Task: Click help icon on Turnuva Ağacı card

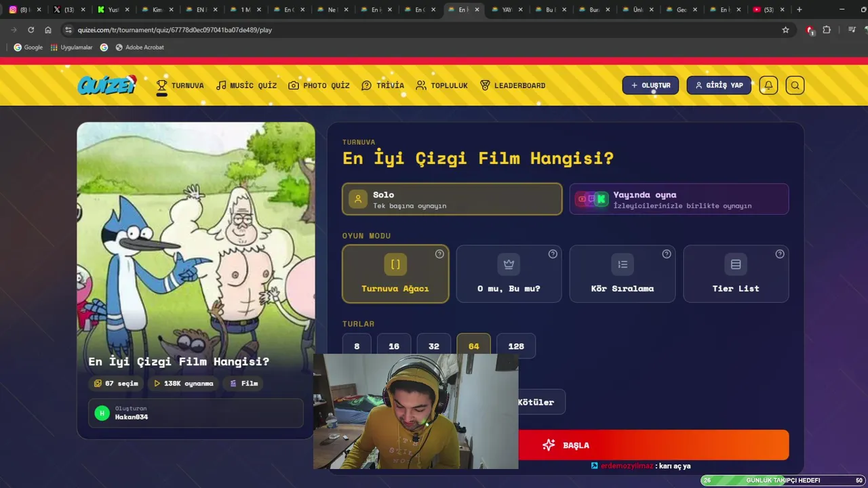Action: [439, 254]
